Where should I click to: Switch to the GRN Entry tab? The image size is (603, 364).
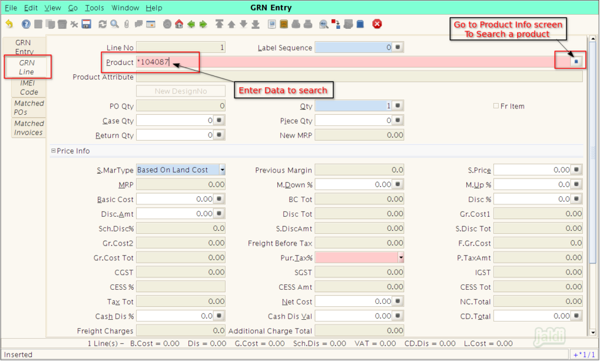tap(24, 47)
